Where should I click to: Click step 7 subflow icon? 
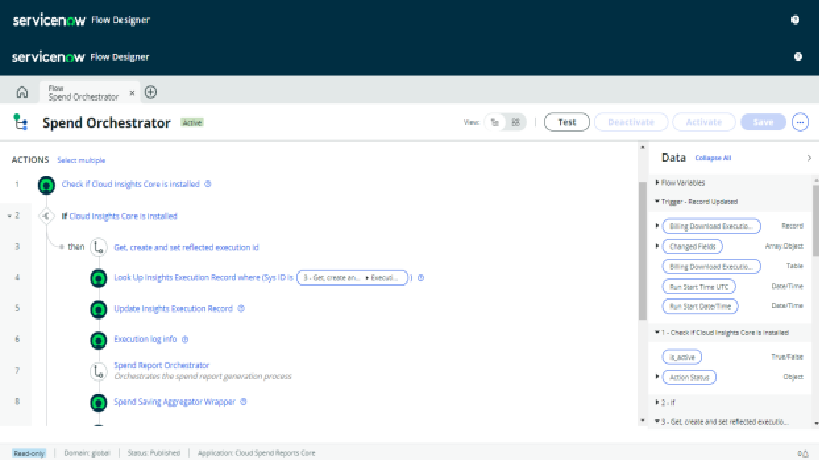[98, 371]
